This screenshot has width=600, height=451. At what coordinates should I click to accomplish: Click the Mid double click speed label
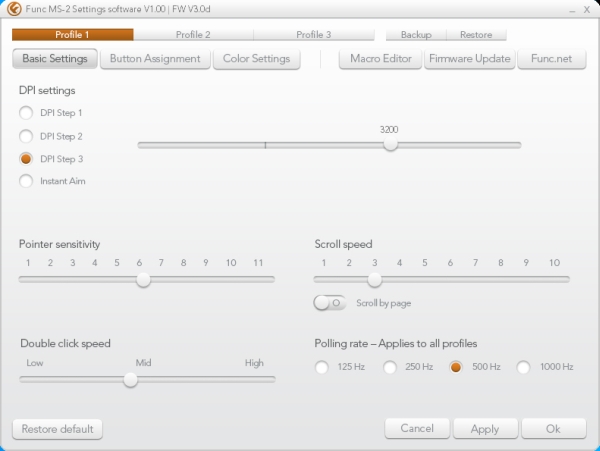click(143, 363)
